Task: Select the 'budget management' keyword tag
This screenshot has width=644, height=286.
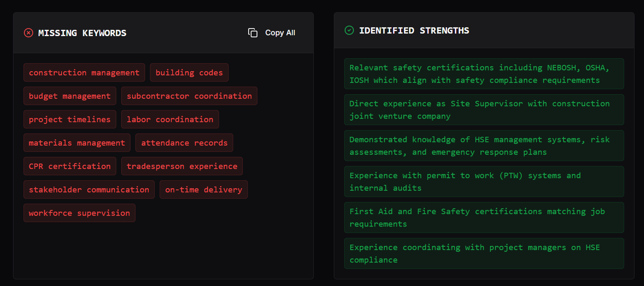Action: tap(70, 96)
